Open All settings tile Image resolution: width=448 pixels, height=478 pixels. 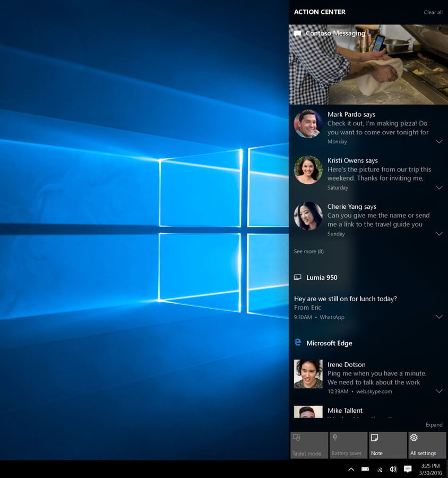click(x=427, y=445)
